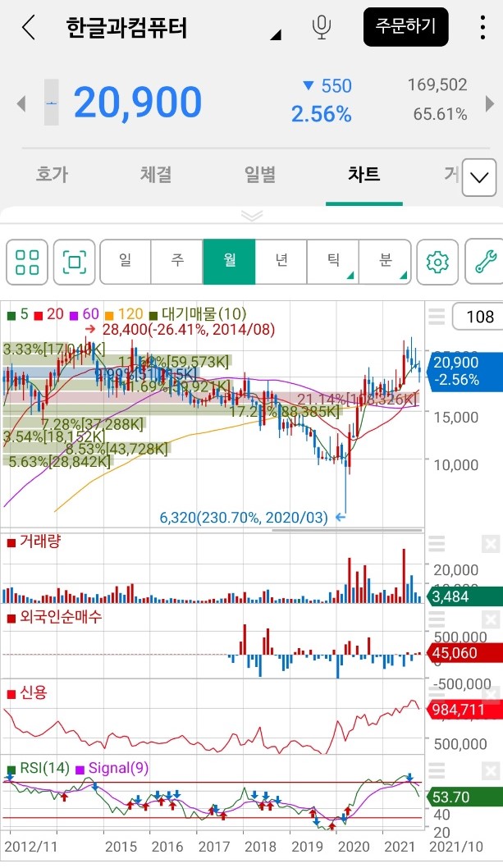Screen dimensions: 503x868
Task: Tap the 984,711 credit value tag
Action: coord(464,710)
